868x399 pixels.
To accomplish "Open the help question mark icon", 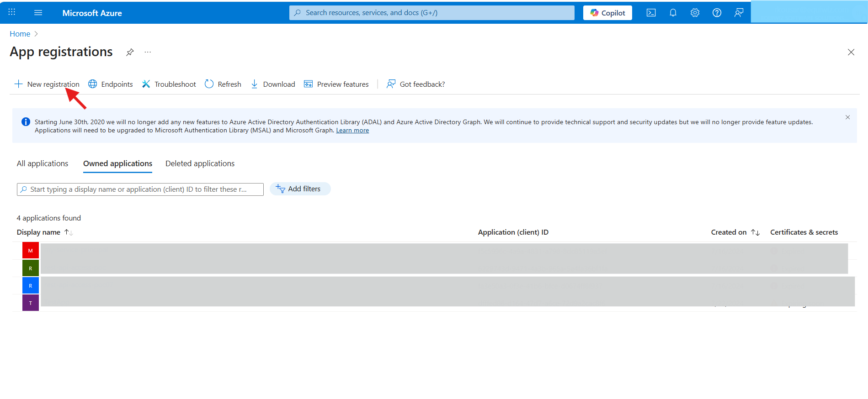I will 717,13.
